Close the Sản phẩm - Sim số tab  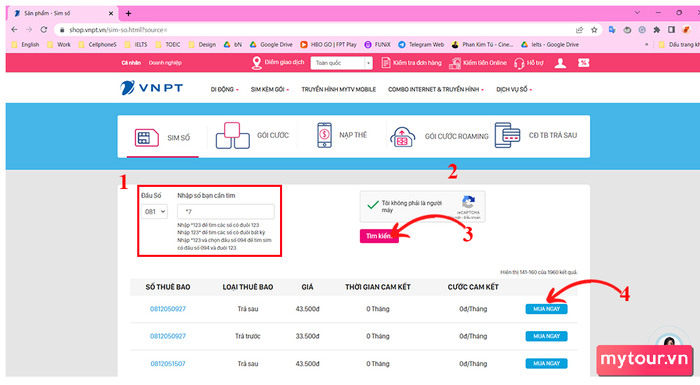click(x=111, y=13)
